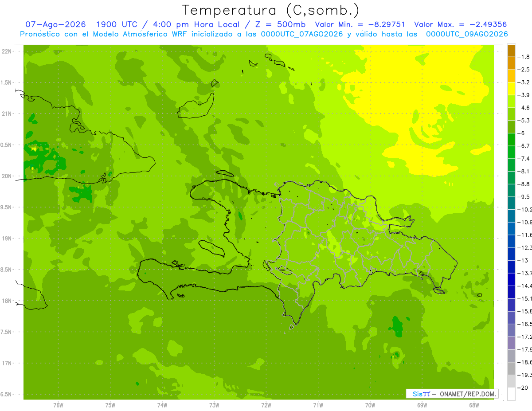Click the "Valor Max. = -2.49356" text

pos(460,24)
